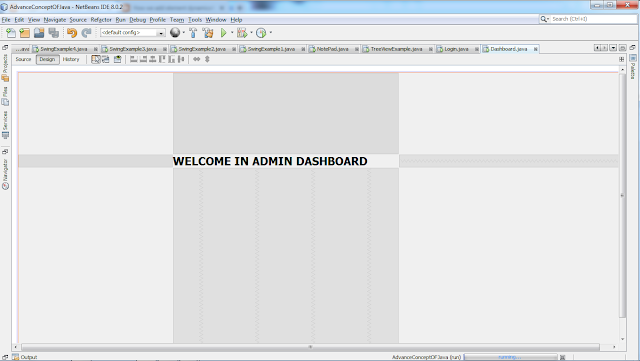Click the Build Project hammer icon
Image resolution: width=640 pixels, height=361 pixels.
(x=193, y=33)
